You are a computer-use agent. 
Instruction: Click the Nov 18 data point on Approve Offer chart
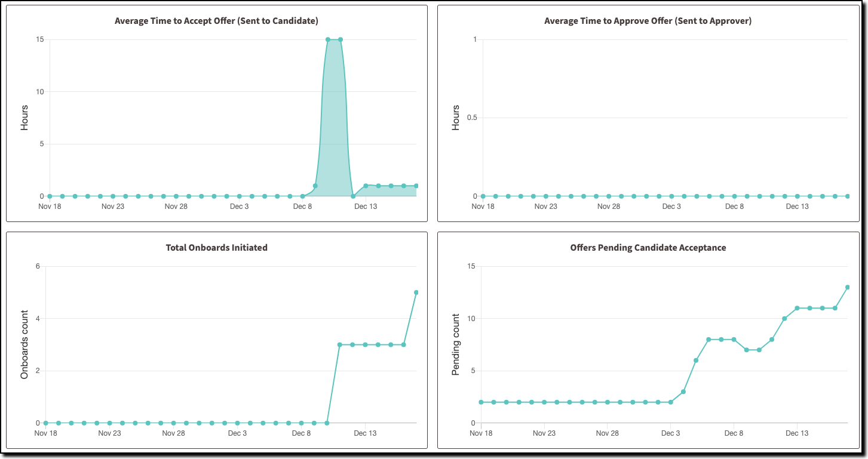pyautogui.click(x=483, y=195)
